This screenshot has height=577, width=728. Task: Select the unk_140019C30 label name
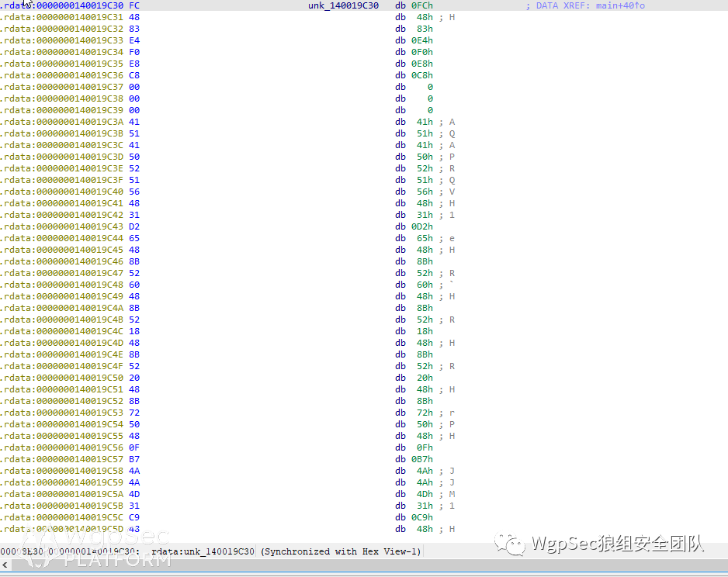343,5
